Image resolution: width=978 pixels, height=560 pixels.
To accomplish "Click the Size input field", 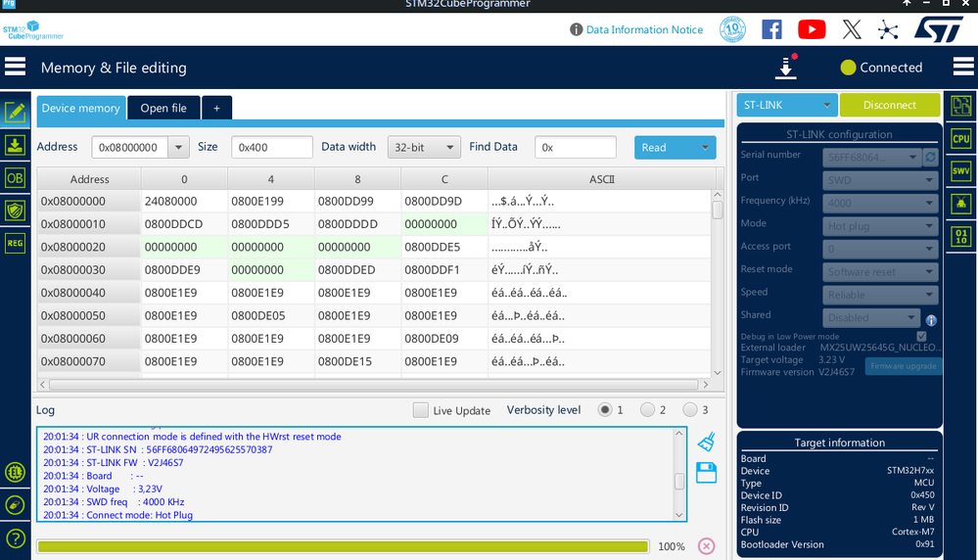I will [272, 147].
